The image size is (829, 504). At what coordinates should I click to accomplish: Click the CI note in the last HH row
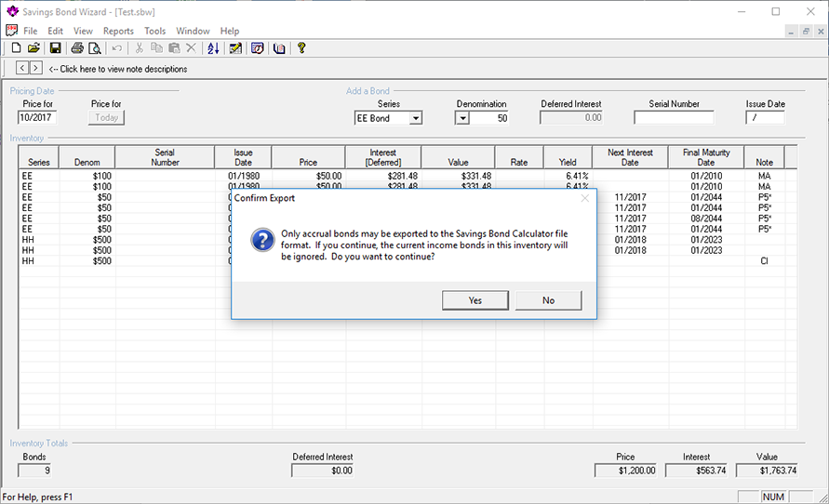click(765, 261)
